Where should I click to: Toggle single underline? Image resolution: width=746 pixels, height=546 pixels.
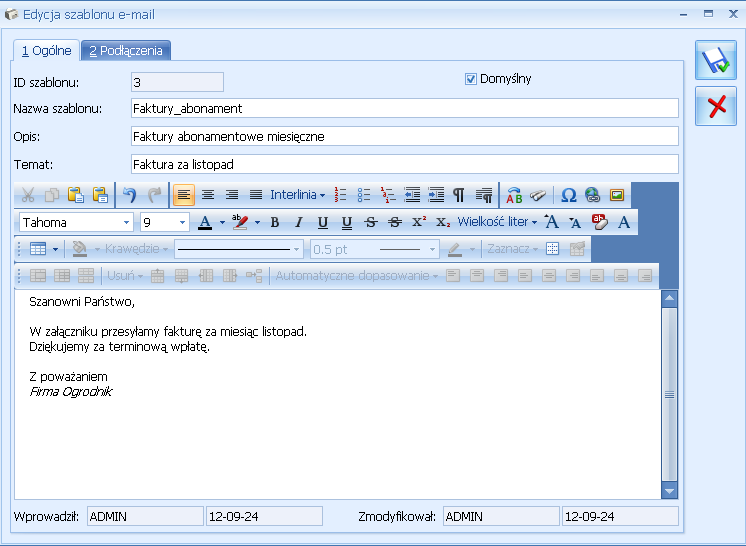point(323,222)
